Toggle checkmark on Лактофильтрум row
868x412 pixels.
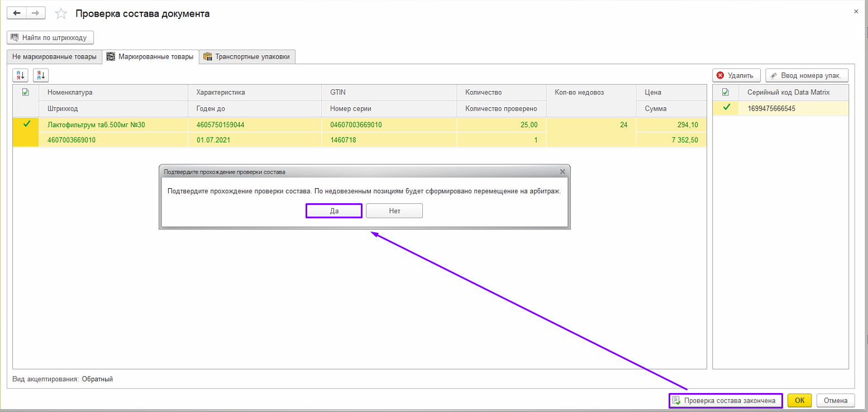tap(26, 124)
